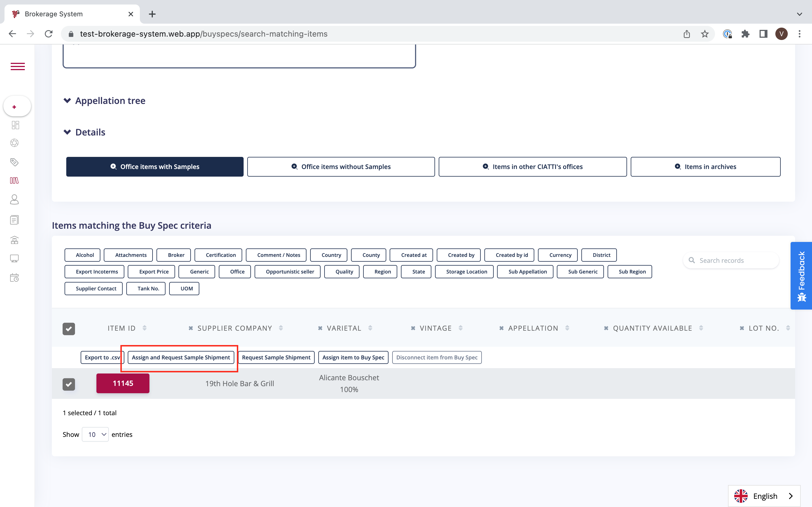Toggle the select-all header checkbox
Screen dimensions: 812x507
(x=69, y=329)
